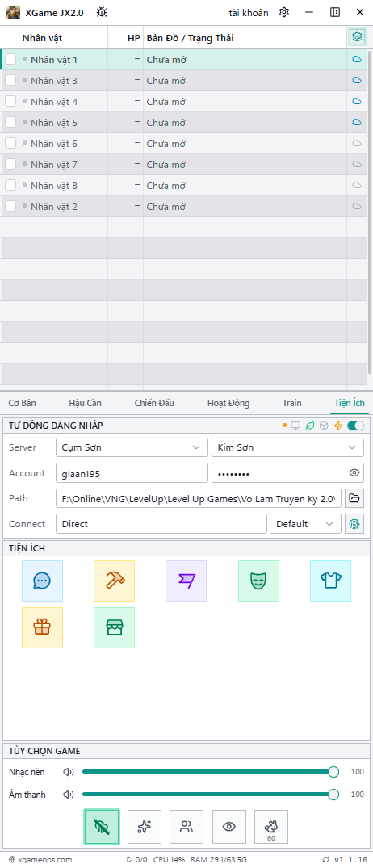The image size is (373, 868).
Task: Click the sparkles game option button
Action: [x=145, y=827]
